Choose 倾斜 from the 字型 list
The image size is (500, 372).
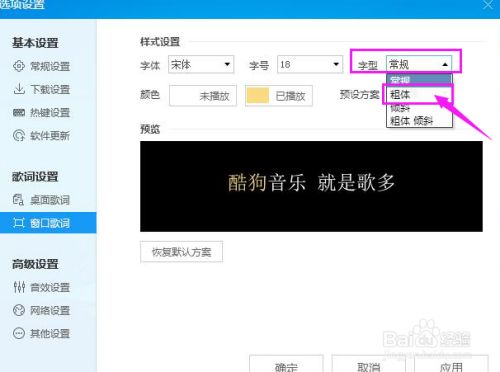point(419,108)
